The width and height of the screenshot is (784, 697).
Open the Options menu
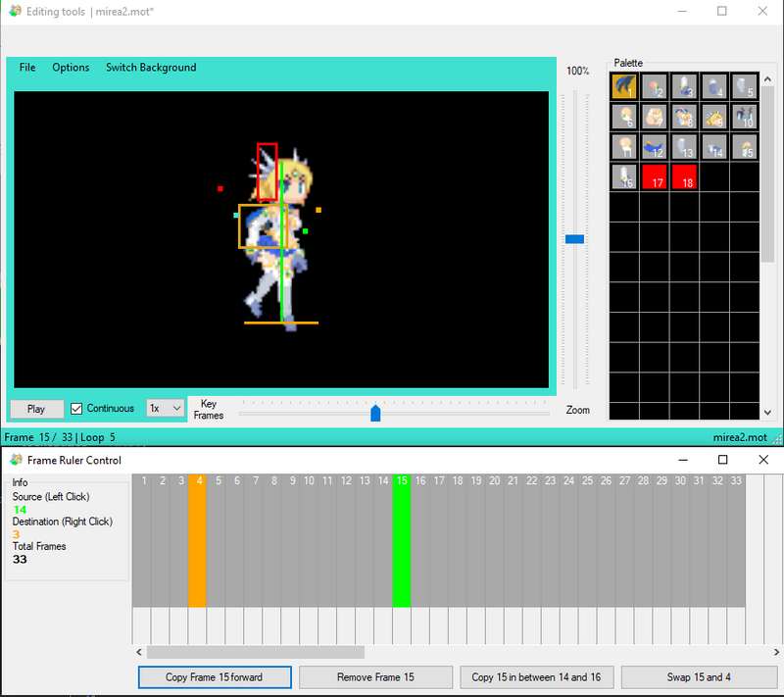click(x=71, y=68)
